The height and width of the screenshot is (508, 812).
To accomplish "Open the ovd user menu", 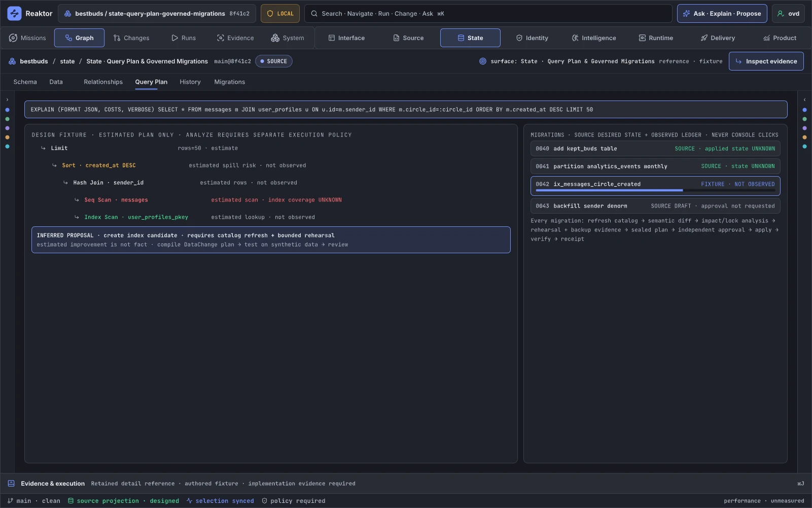I will coord(788,14).
